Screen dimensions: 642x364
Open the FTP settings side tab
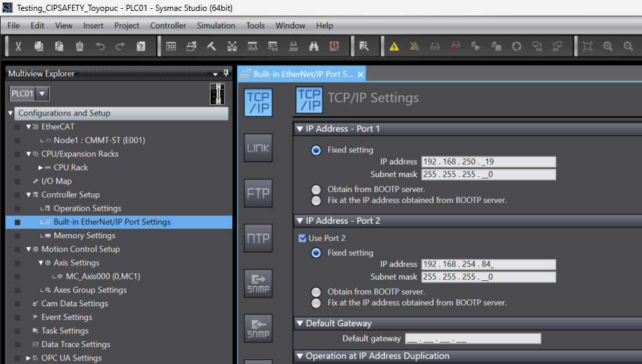click(x=258, y=193)
